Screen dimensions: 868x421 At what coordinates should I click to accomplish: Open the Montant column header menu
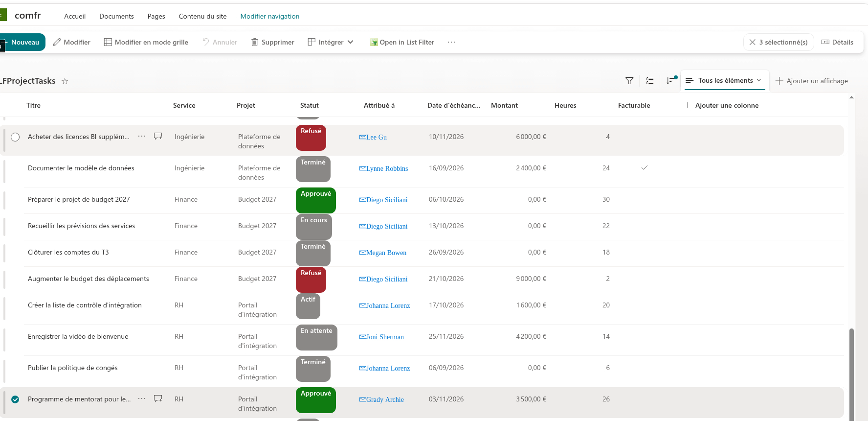504,105
